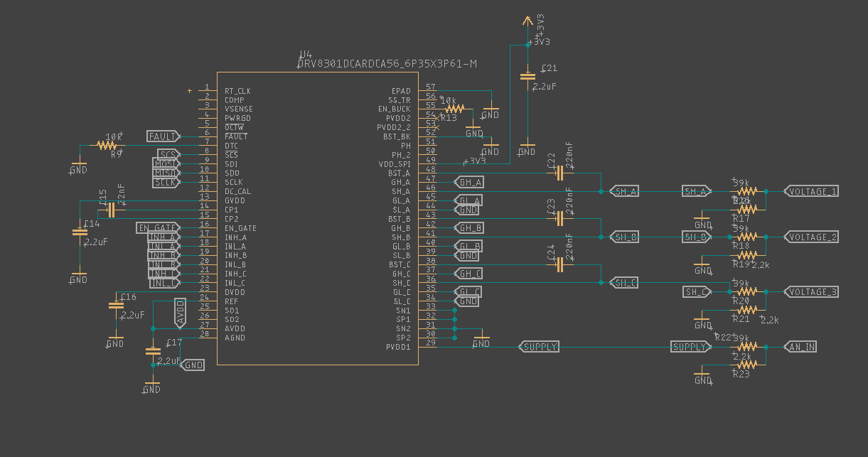Select the vertical AVDD net label

[180, 313]
